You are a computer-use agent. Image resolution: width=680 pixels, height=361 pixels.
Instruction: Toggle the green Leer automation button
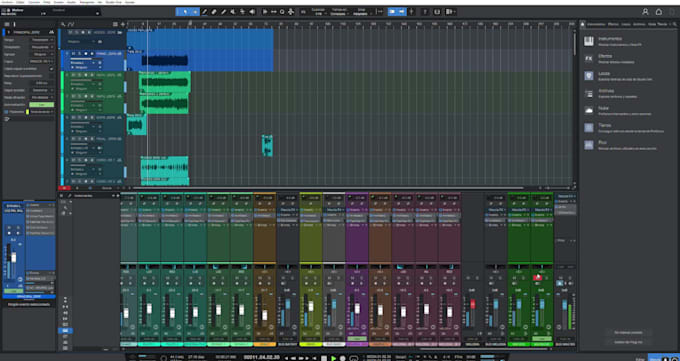coord(42,105)
